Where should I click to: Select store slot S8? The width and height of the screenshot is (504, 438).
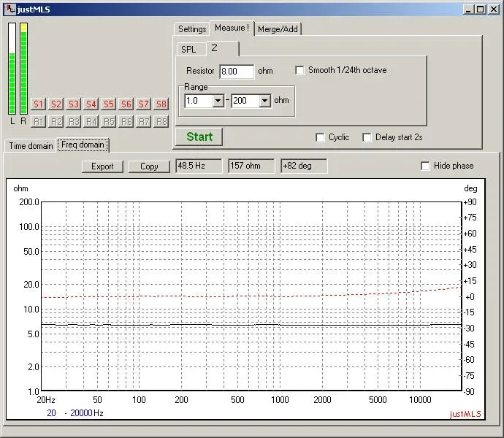(161, 104)
